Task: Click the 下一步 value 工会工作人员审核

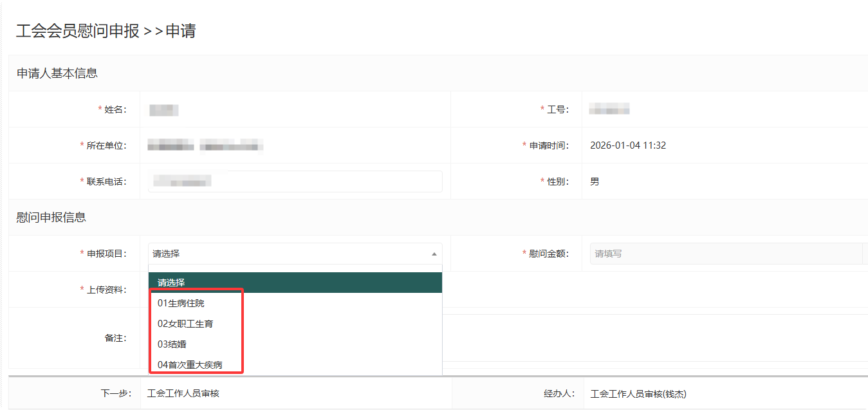Action: pyautogui.click(x=183, y=393)
